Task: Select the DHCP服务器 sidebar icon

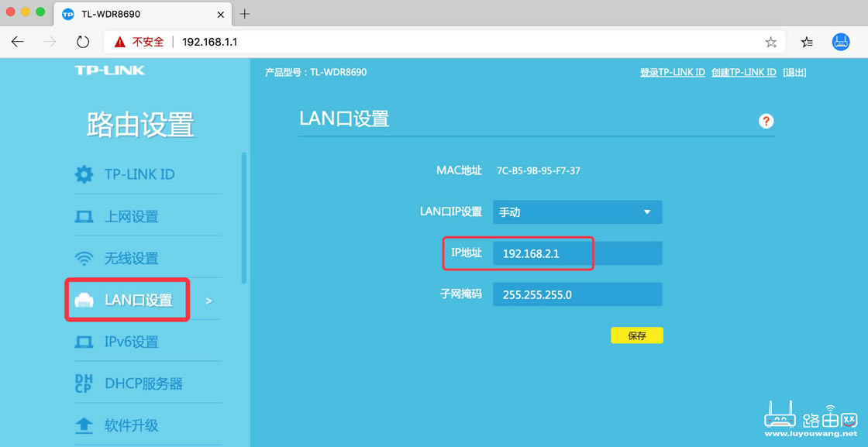Action: pos(84,383)
